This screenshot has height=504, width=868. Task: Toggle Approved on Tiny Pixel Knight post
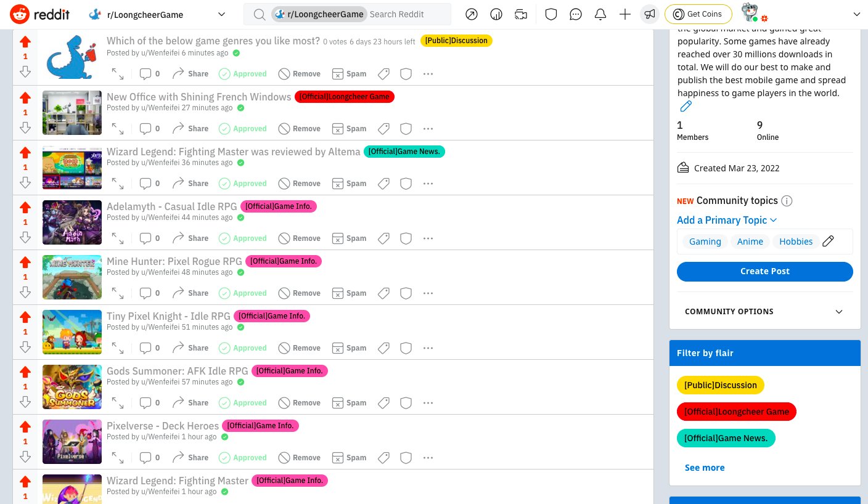click(x=243, y=348)
